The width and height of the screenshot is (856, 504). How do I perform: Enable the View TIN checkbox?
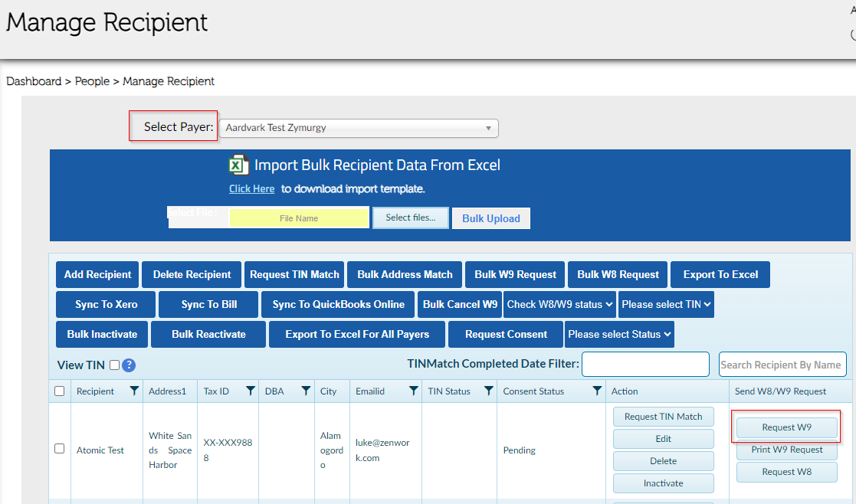tap(114, 365)
